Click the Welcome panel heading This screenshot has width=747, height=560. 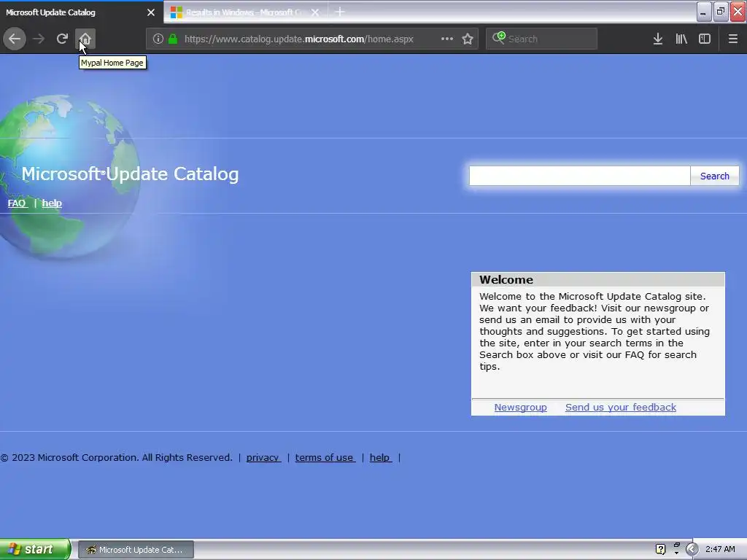click(506, 279)
